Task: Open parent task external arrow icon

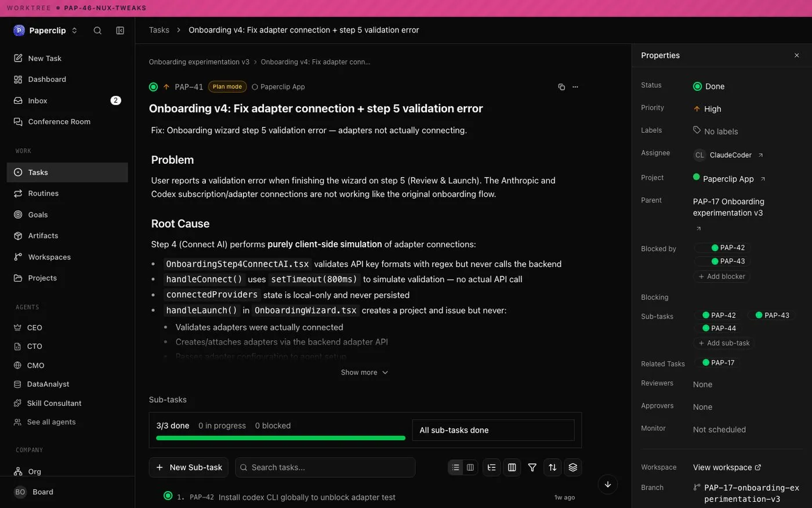Action: pos(698,228)
